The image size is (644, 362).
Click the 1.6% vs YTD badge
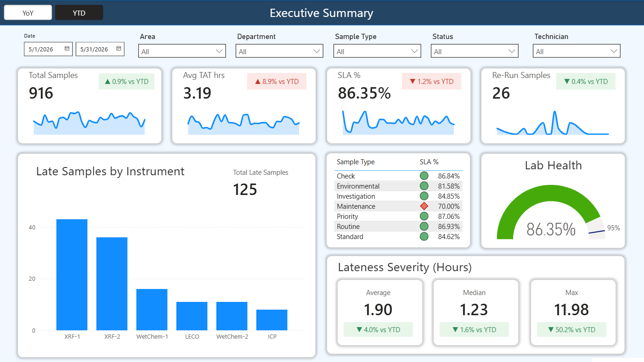(x=474, y=329)
